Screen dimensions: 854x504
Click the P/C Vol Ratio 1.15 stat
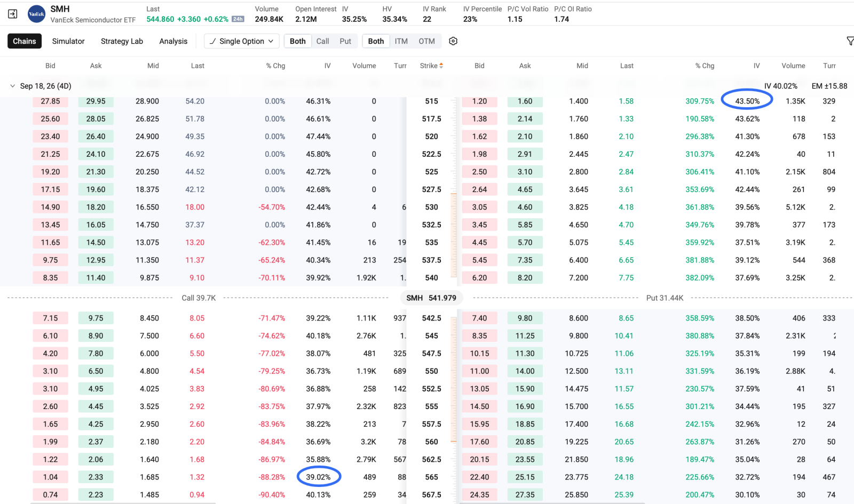coord(527,14)
